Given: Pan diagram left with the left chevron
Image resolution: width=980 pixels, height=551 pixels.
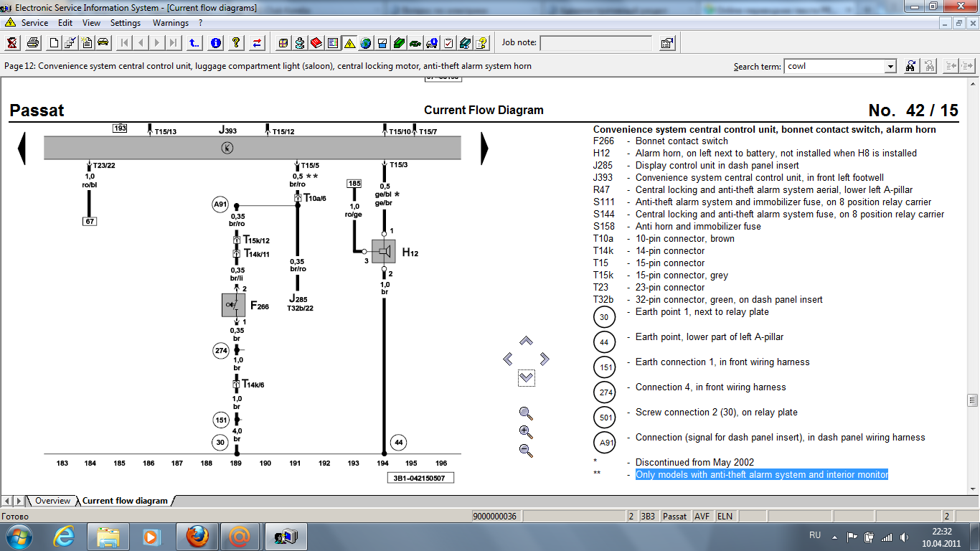Looking at the screenshot, I should click(x=508, y=359).
